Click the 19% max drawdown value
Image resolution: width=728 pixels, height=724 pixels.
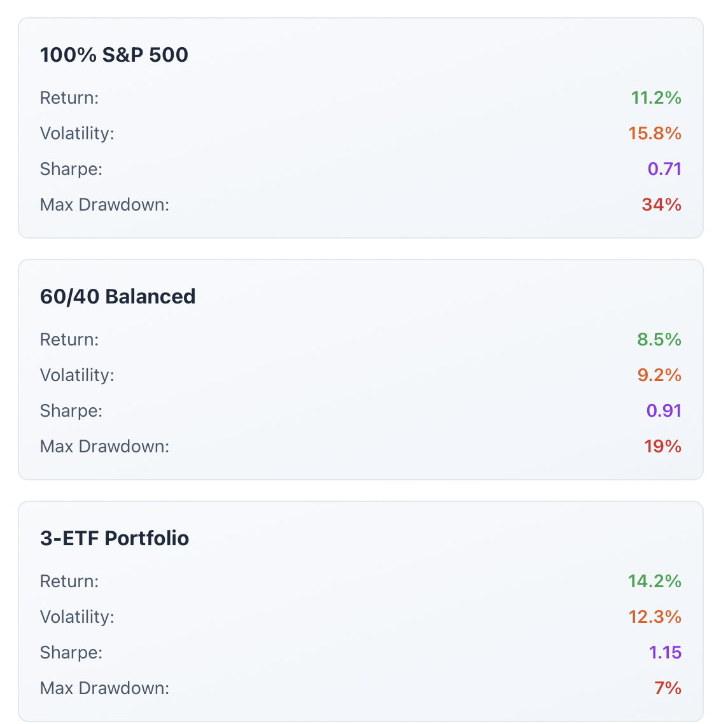[663, 447]
